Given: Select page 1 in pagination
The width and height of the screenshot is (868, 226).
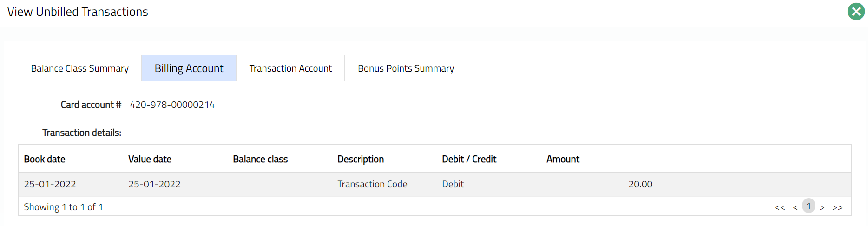Looking at the screenshot, I should click(809, 206).
